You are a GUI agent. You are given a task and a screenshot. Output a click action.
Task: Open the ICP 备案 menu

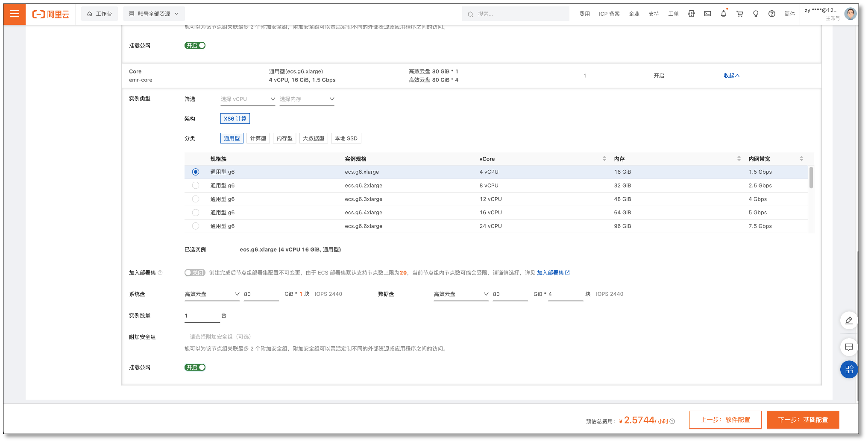[609, 14]
